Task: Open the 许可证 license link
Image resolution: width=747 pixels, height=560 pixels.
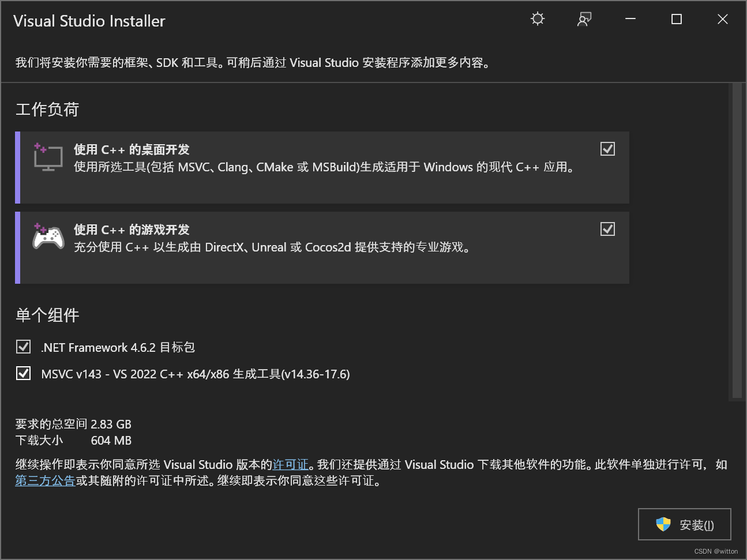Action: coord(290,465)
